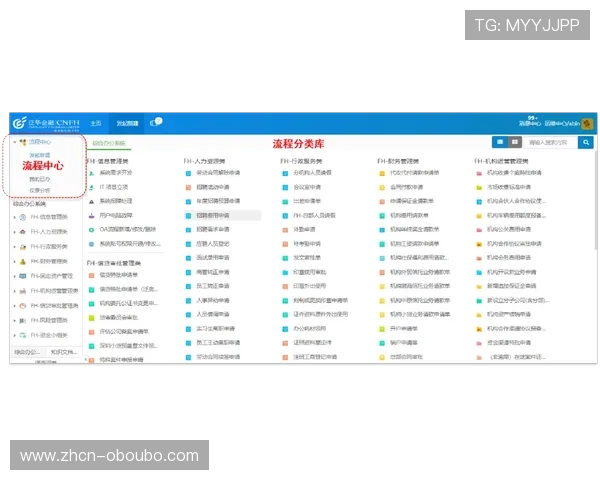Click the icon beside 办公耗材领用
This screenshot has height=480, width=600.
[285, 329]
